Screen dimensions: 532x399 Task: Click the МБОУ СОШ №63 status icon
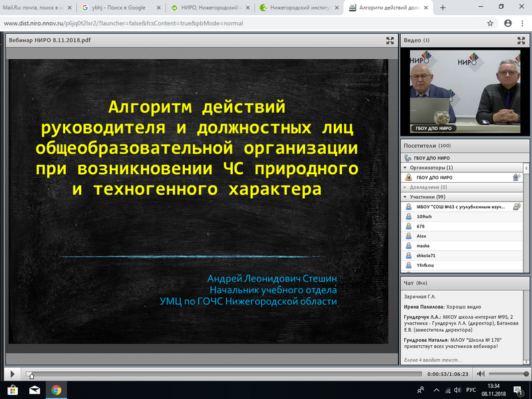(516, 207)
